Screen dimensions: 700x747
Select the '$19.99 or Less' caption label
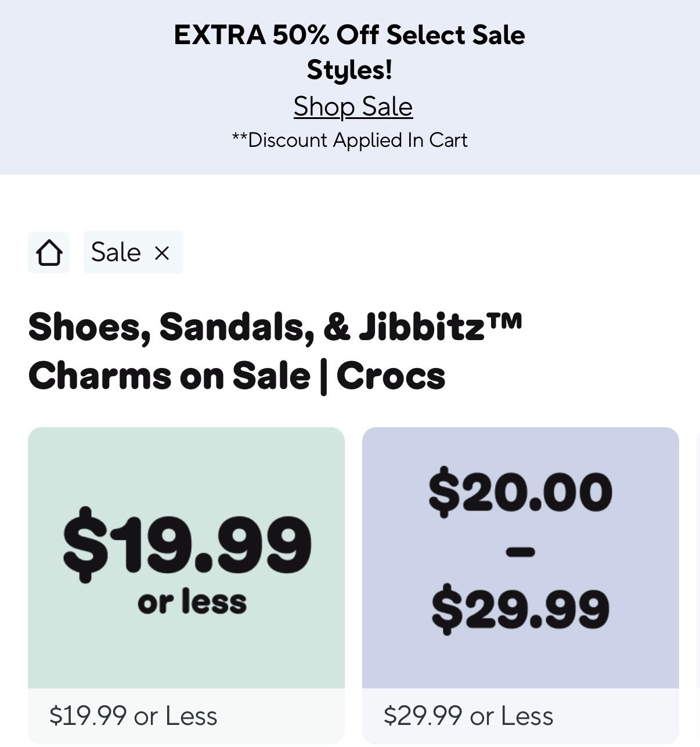[133, 716]
